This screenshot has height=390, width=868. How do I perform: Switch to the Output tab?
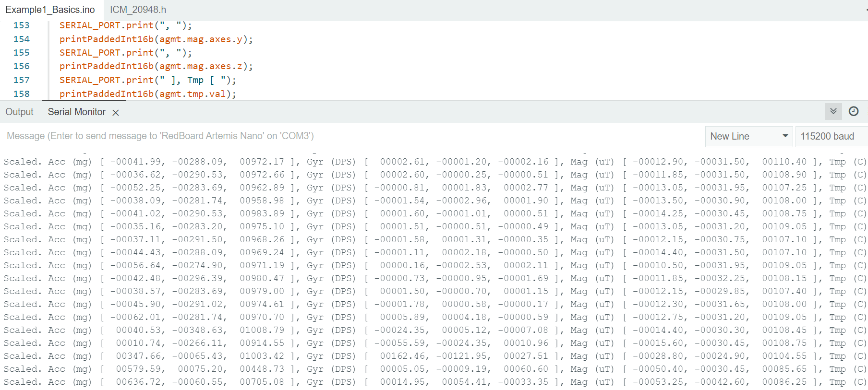pos(19,112)
